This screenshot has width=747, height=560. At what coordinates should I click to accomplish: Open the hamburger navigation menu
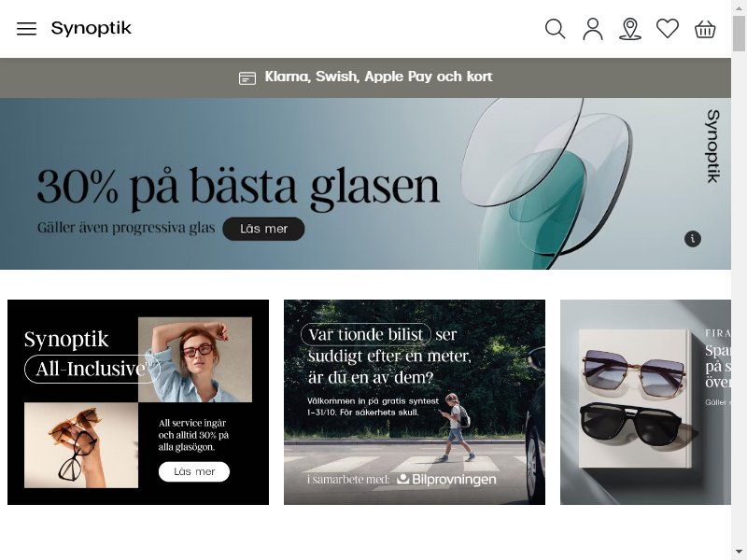(x=27, y=29)
